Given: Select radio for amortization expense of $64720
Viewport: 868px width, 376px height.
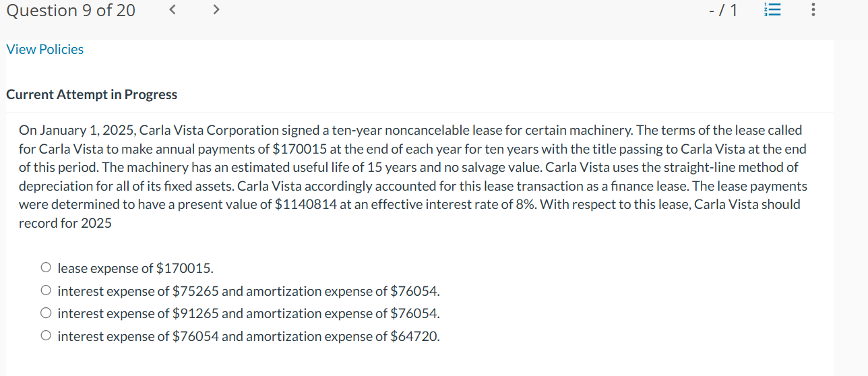Looking at the screenshot, I should point(45,336).
